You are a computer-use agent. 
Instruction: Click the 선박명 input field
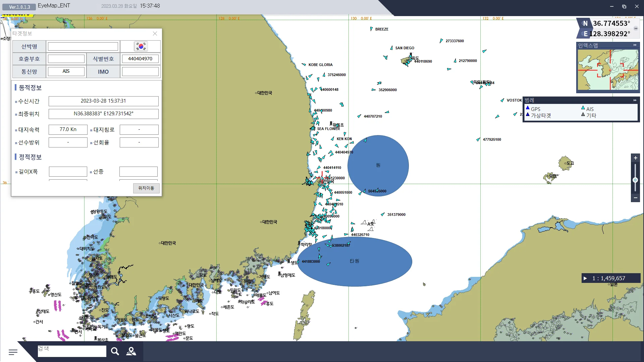coord(83,46)
